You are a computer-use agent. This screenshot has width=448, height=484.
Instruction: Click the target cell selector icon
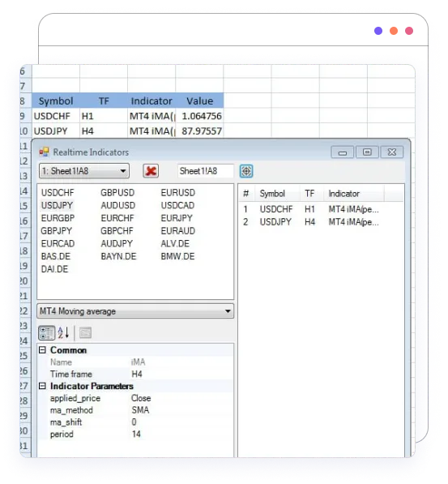[x=246, y=171]
